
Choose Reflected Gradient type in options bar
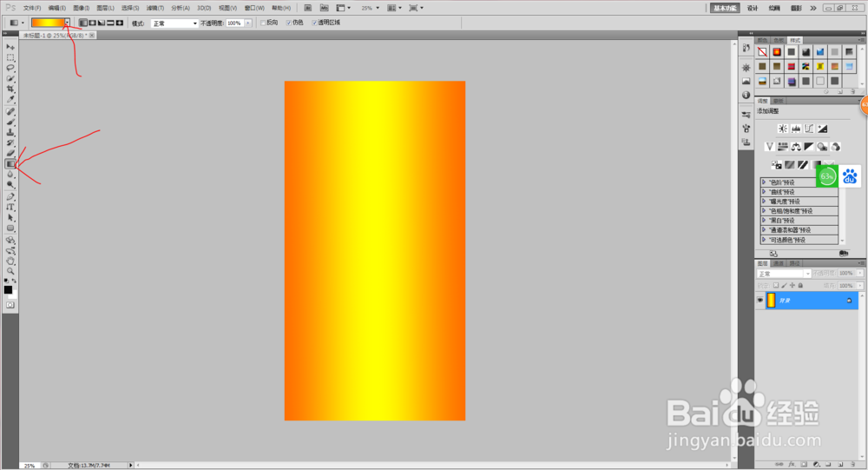click(x=110, y=23)
